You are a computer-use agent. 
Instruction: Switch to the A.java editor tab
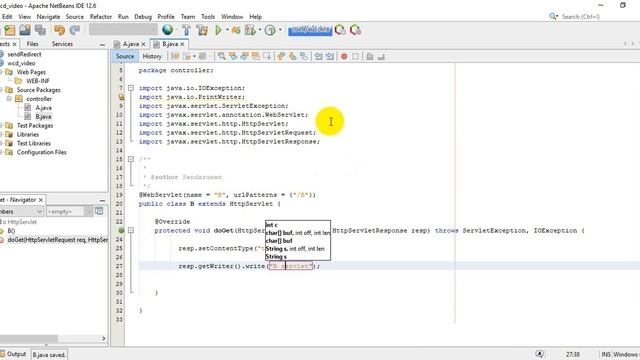click(131, 44)
